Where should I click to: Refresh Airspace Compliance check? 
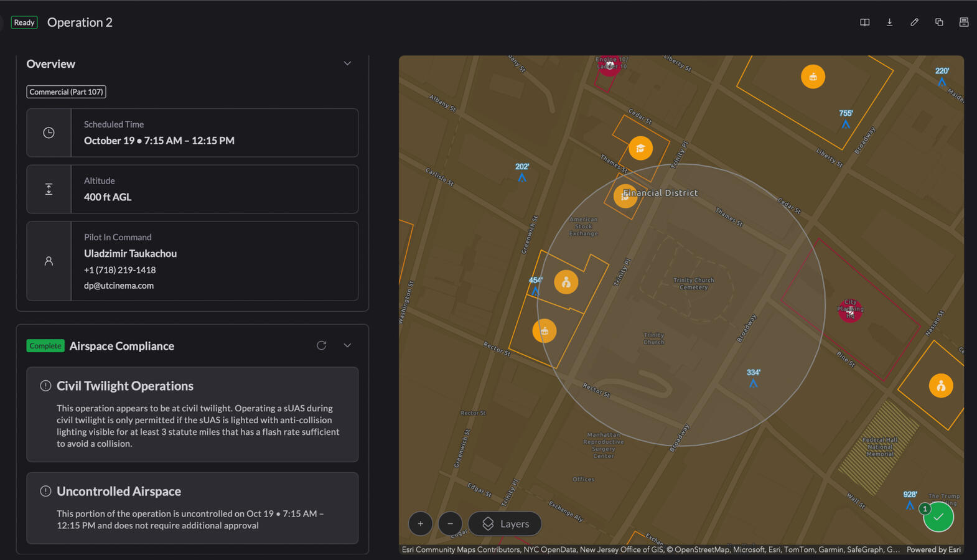321,345
